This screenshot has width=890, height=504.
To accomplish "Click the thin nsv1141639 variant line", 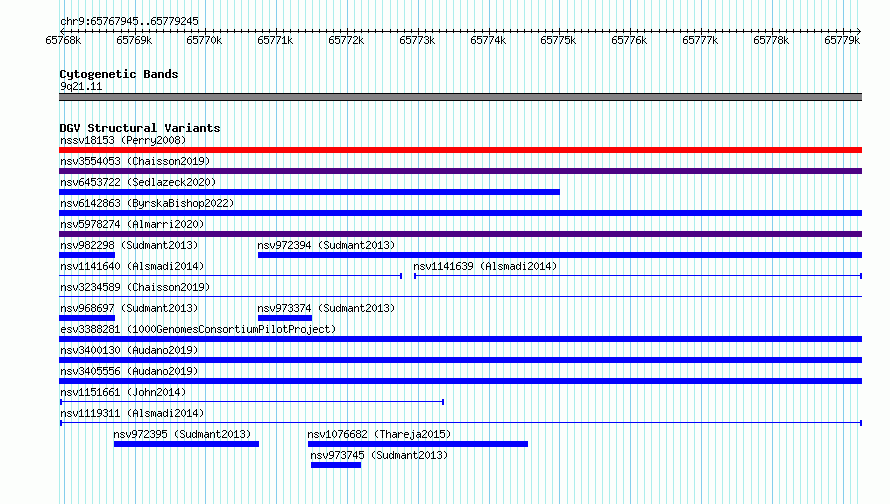I will coord(638,276).
